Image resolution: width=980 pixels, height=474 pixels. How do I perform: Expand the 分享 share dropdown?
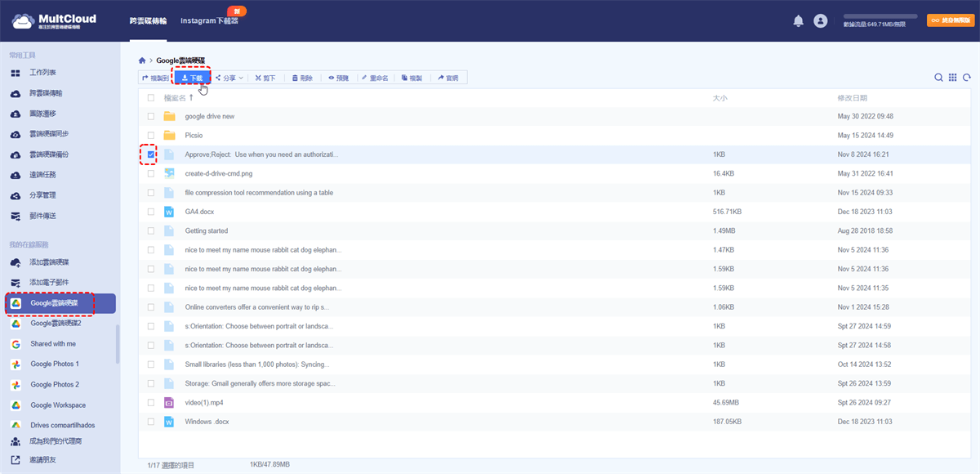click(229, 78)
